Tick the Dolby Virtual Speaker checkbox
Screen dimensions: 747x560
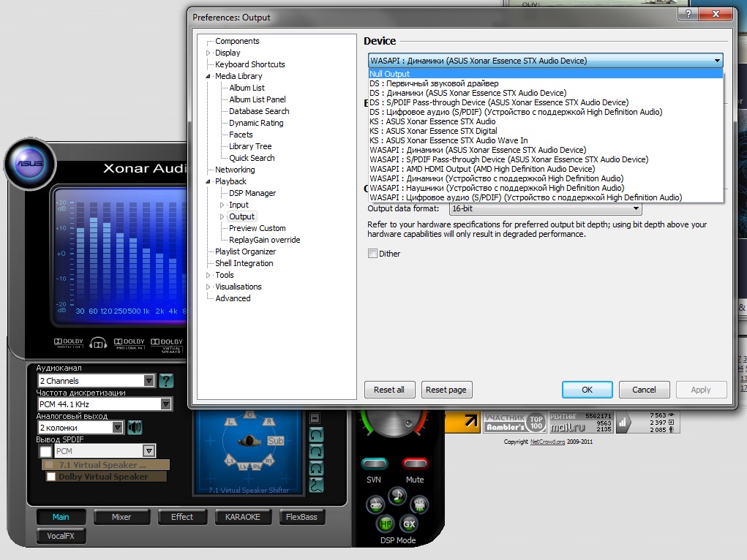51,477
